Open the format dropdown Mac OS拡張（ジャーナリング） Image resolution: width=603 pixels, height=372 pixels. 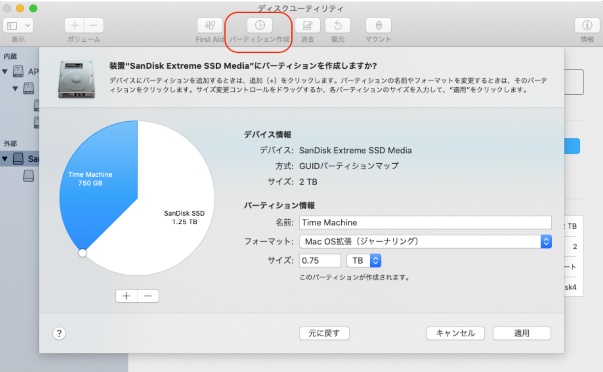coord(425,241)
